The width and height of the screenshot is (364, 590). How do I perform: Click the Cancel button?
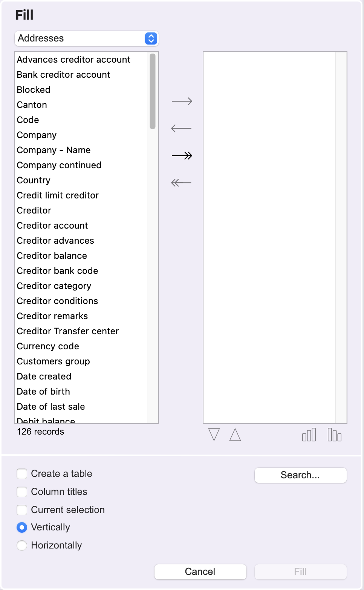click(x=200, y=572)
